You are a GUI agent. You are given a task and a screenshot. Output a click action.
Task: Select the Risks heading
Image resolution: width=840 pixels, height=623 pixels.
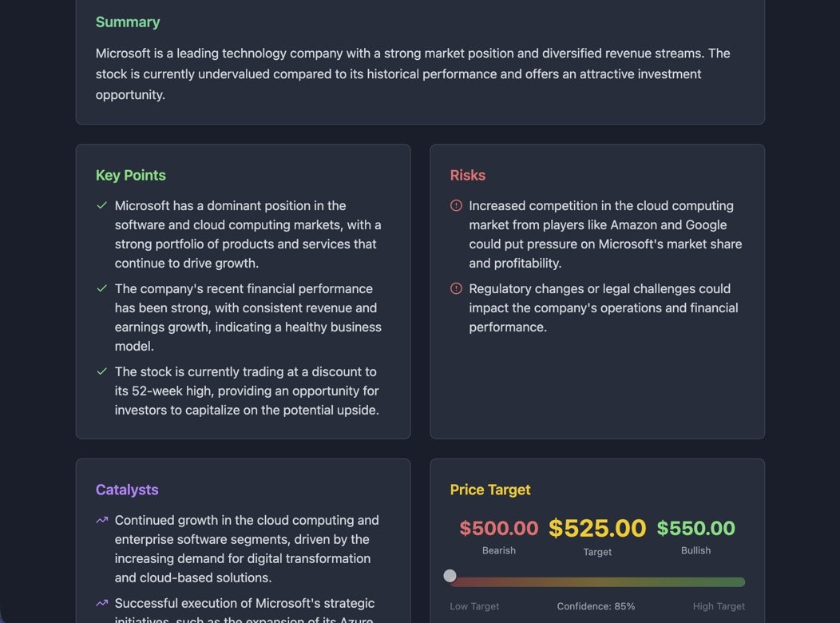[x=468, y=175]
